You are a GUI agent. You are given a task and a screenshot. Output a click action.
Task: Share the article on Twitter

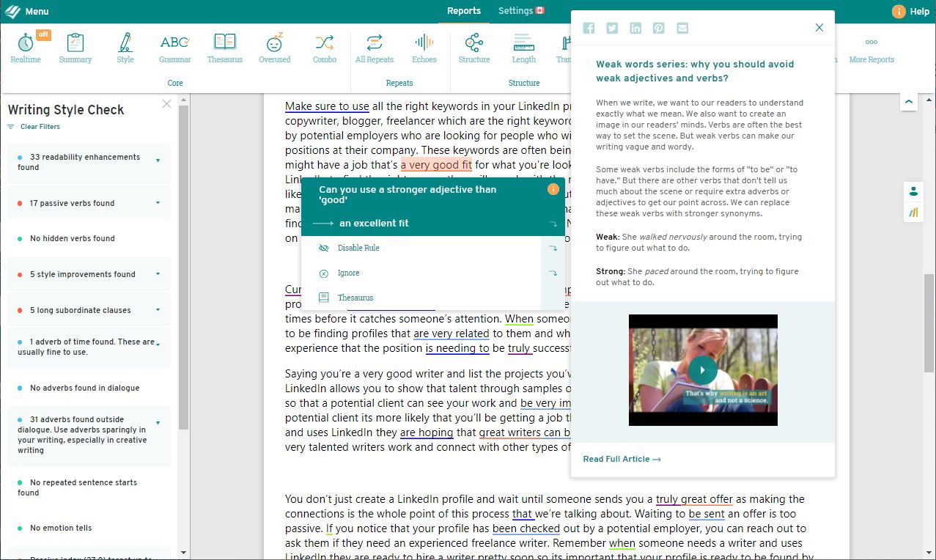(x=612, y=28)
